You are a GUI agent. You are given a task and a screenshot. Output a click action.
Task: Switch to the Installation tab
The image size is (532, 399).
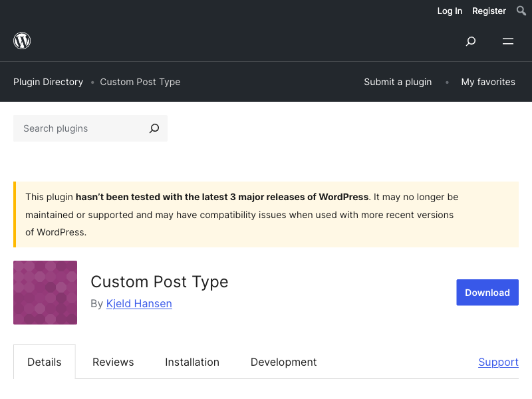coord(192,362)
